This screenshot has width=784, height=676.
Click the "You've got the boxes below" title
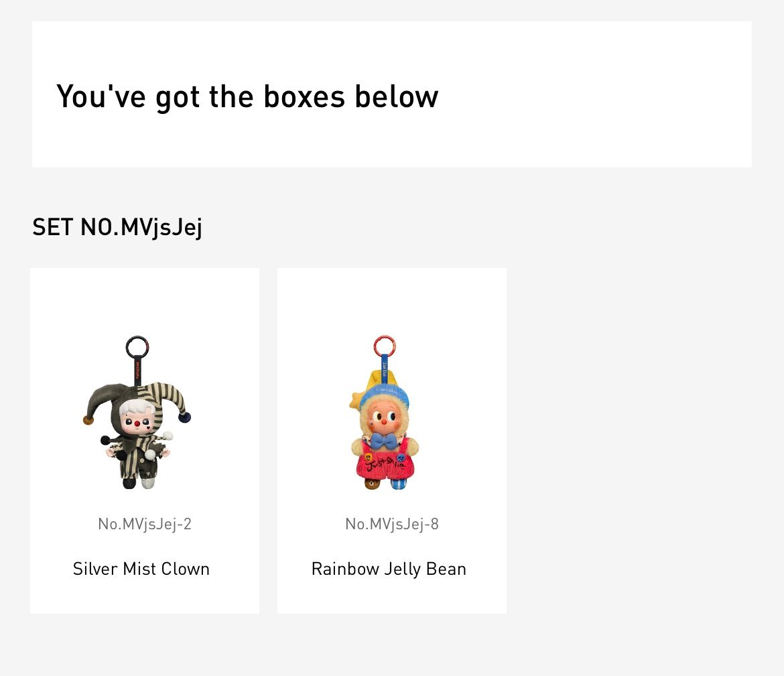247,96
